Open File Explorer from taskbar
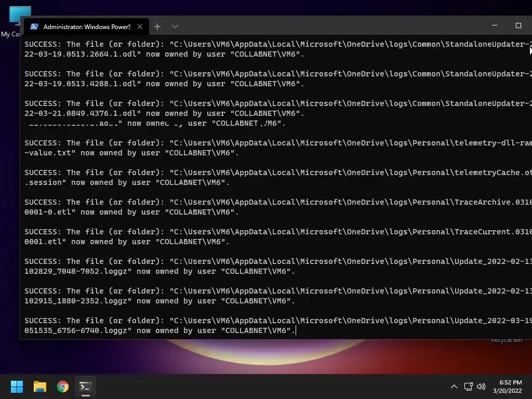 coord(39,387)
